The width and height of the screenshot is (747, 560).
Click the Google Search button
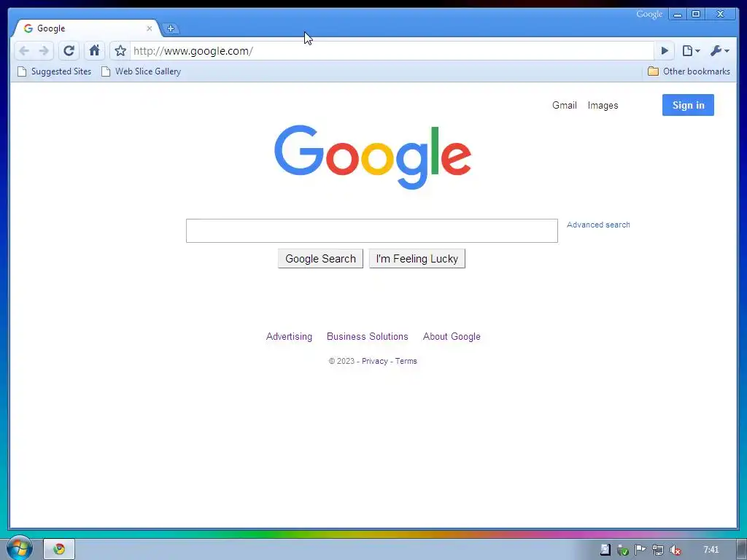(321, 259)
